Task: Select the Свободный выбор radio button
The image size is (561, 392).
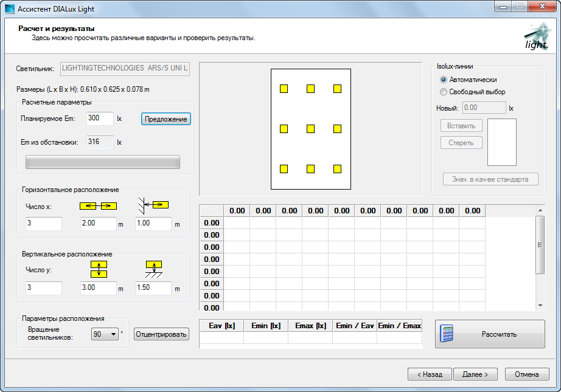Action: click(x=444, y=92)
